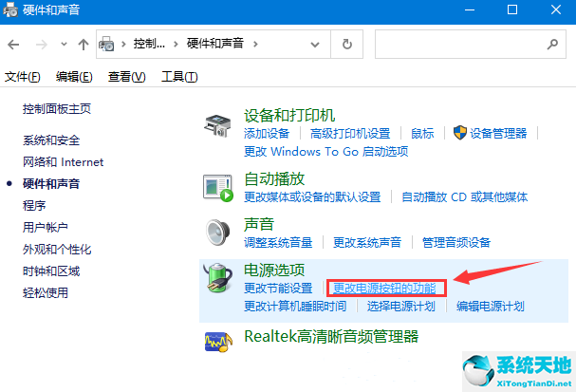The width and height of the screenshot is (576, 392).
Task: Click the Realtek audio manager icon
Action: [x=218, y=342]
